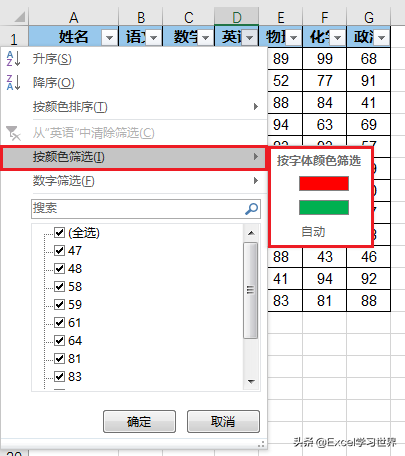
Task: Open the 物理 column E filter dropdown
Action: tap(294, 38)
